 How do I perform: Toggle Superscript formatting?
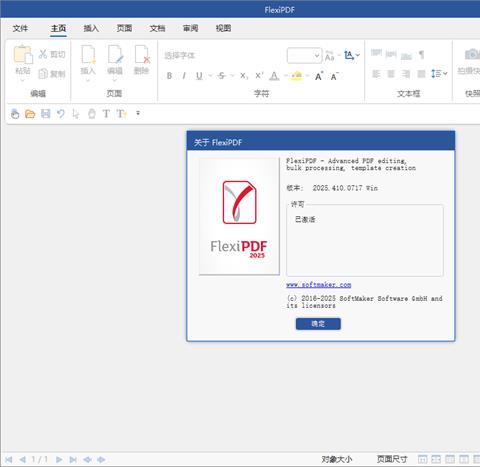click(259, 76)
